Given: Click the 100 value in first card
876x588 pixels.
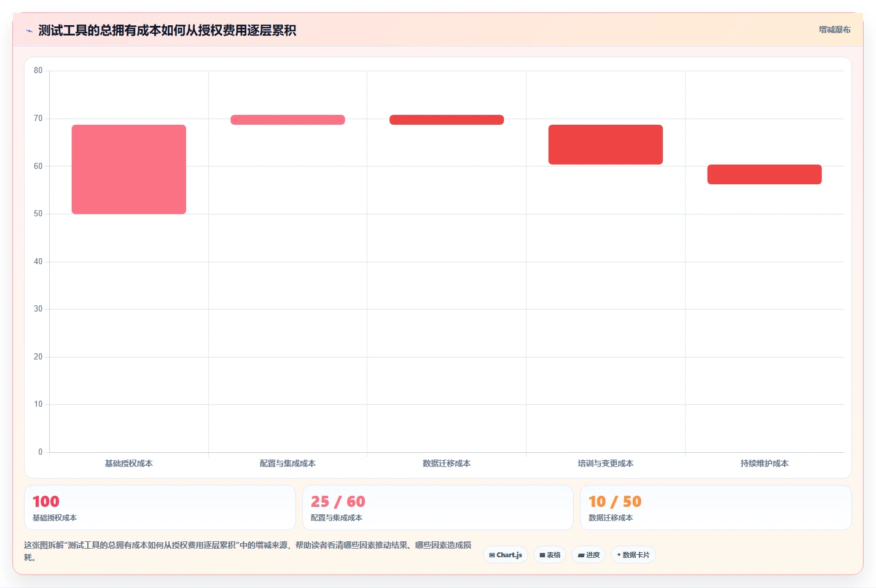Looking at the screenshot, I should click(x=46, y=501).
